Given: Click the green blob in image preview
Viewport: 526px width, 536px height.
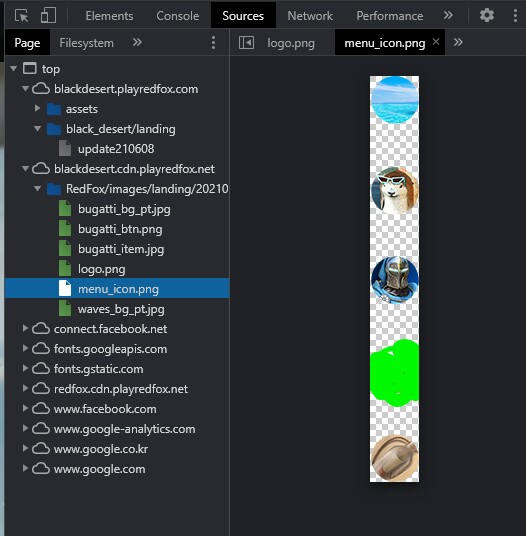Looking at the screenshot, I should 395,373.
